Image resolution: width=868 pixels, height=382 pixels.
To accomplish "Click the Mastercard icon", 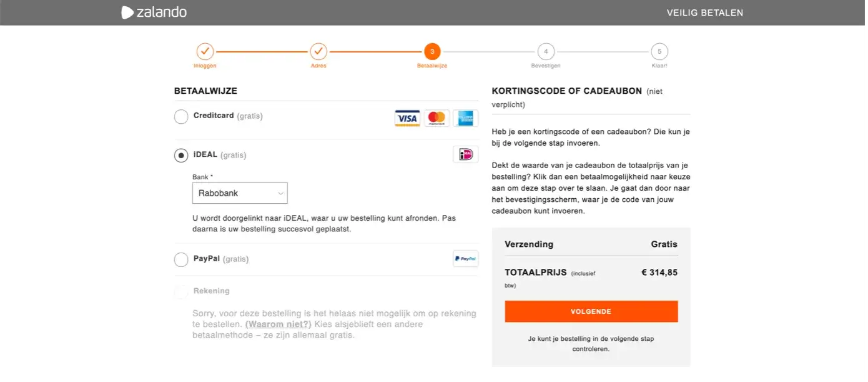I will (x=436, y=118).
